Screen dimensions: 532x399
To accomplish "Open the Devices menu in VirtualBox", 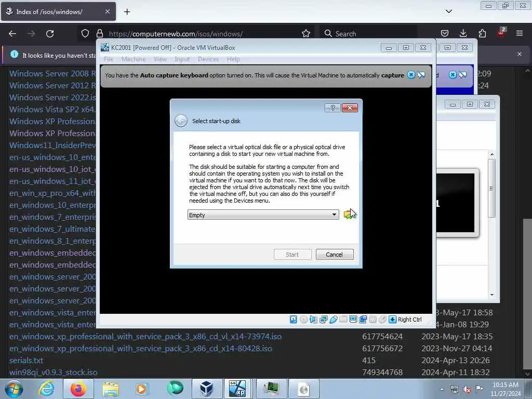I will (208, 59).
